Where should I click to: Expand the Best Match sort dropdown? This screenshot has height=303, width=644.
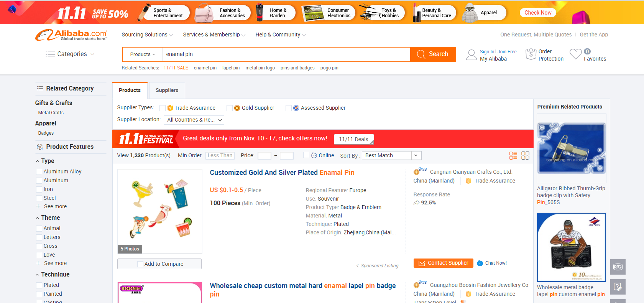(x=392, y=155)
